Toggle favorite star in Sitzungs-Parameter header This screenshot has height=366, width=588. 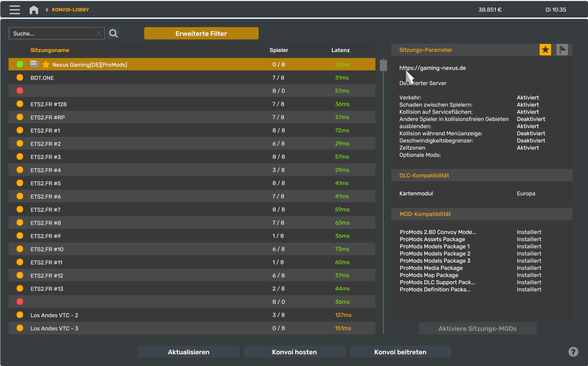(x=545, y=50)
